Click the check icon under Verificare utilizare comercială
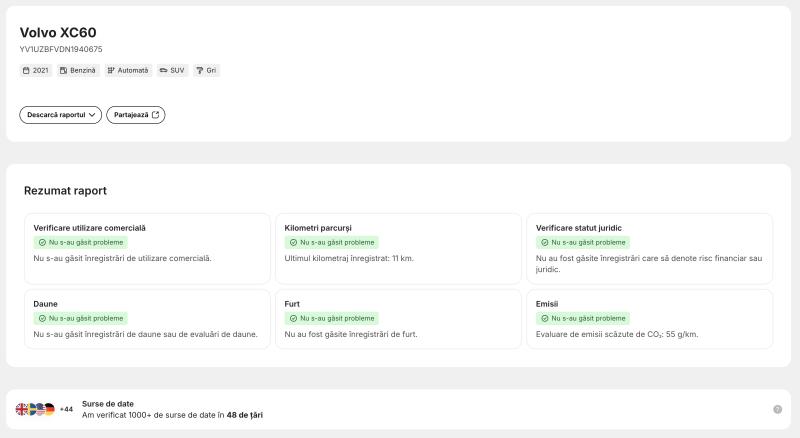 click(x=42, y=242)
